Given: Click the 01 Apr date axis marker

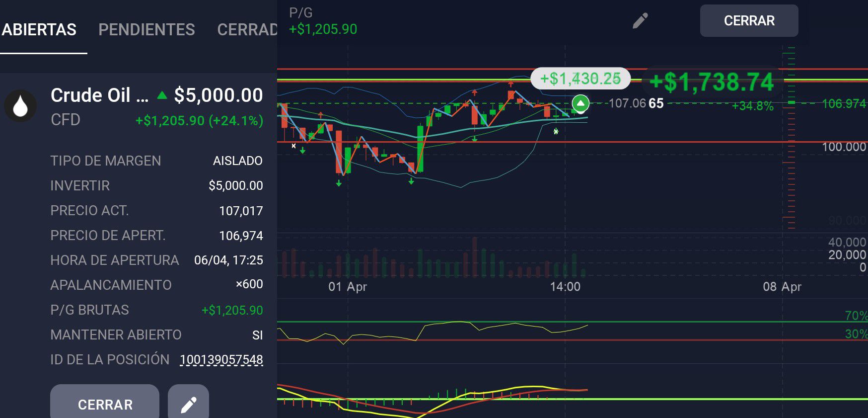Looking at the screenshot, I should click(348, 287).
